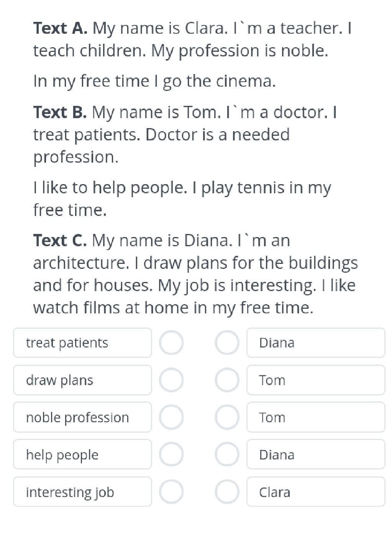392x550 pixels.
Task: Select circle left of Tom in 'draw plans' row
Action: coord(227,380)
